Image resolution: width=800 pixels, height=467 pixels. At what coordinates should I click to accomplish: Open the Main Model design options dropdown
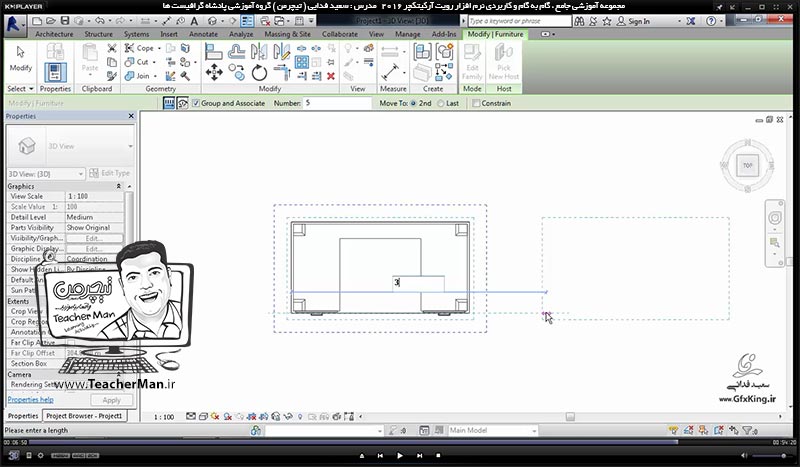pyautogui.click(x=534, y=431)
